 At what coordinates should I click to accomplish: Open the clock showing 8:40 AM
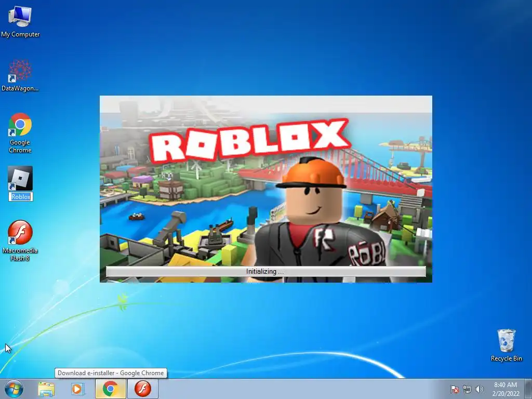tap(506, 389)
